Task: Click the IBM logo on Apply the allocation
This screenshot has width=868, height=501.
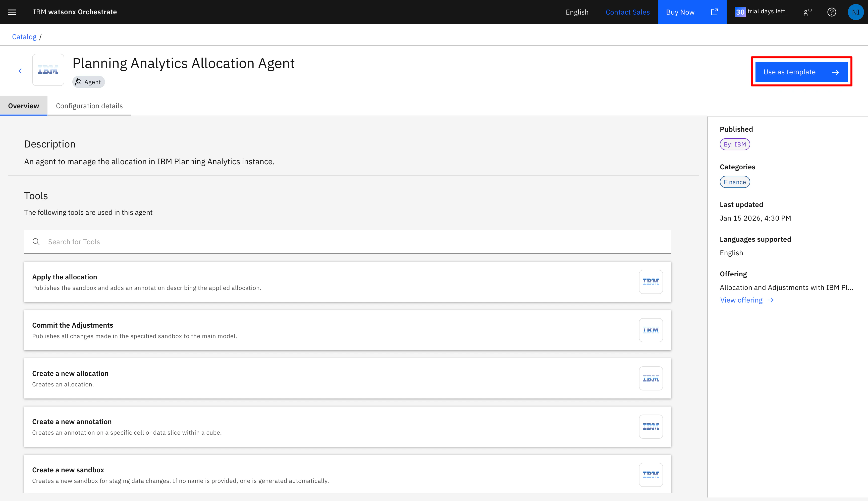Action: coord(651,282)
